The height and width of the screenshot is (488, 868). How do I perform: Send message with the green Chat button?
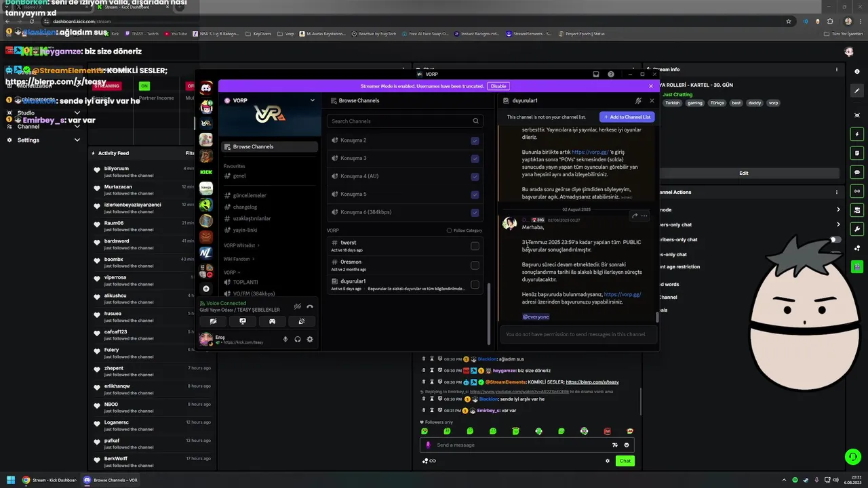pyautogui.click(x=625, y=461)
